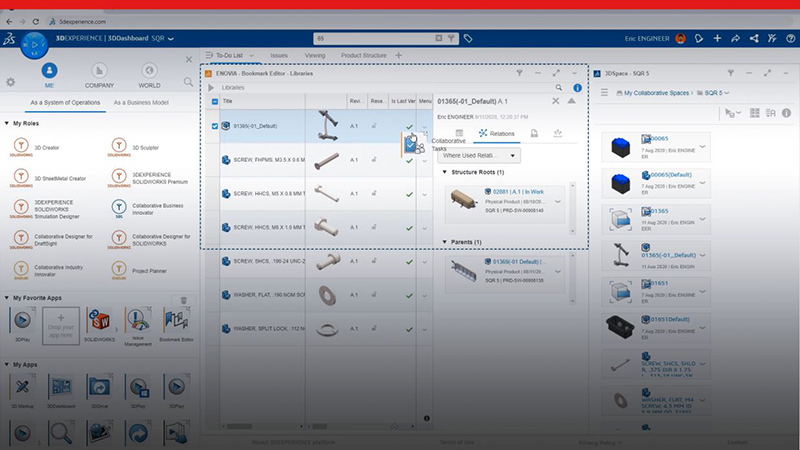Open the 02881 | A.1 | In Work link
800x450 pixels.
point(518,192)
